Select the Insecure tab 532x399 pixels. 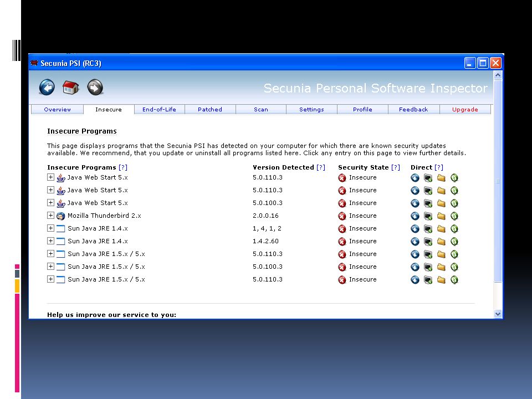109,109
